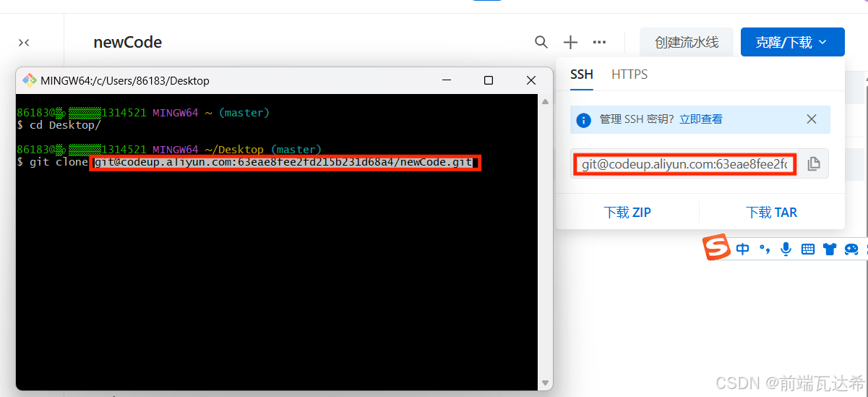Switch to the HTTPS tab

pyautogui.click(x=629, y=74)
